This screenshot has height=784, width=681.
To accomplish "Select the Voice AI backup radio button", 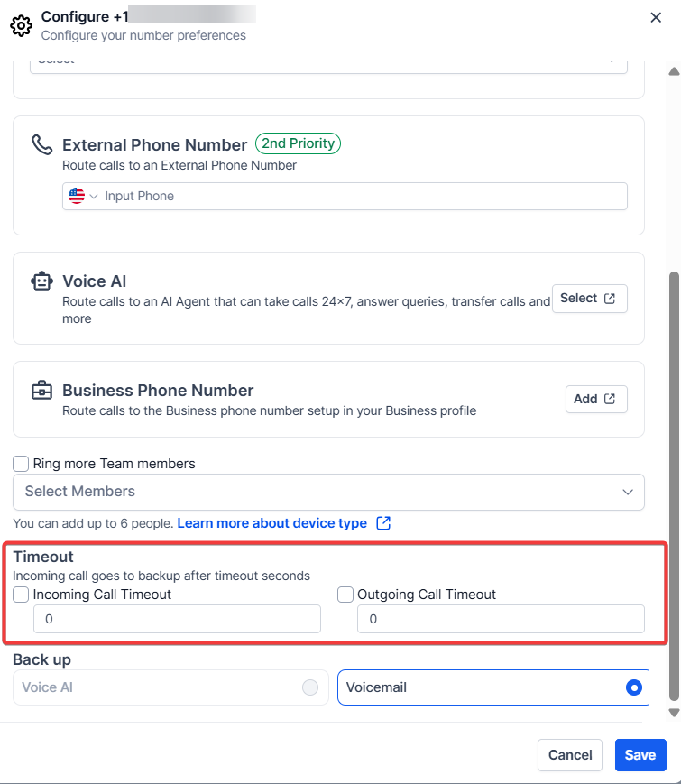I will click(310, 687).
